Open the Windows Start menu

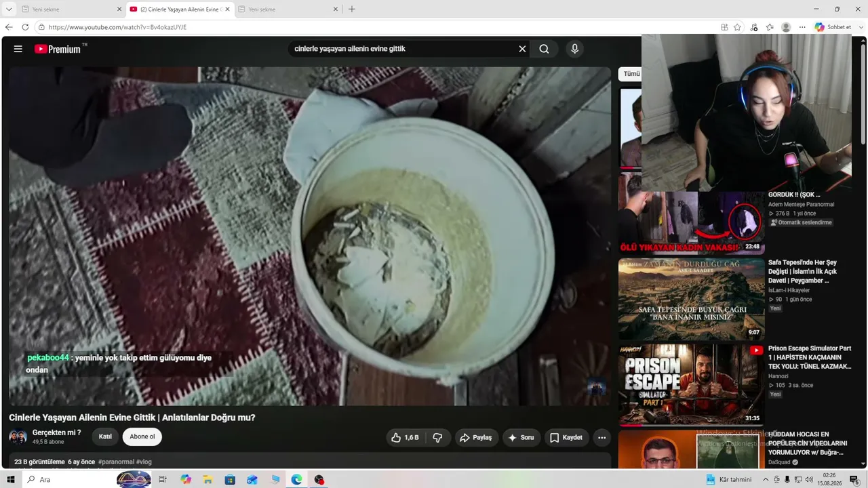click(x=11, y=480)
